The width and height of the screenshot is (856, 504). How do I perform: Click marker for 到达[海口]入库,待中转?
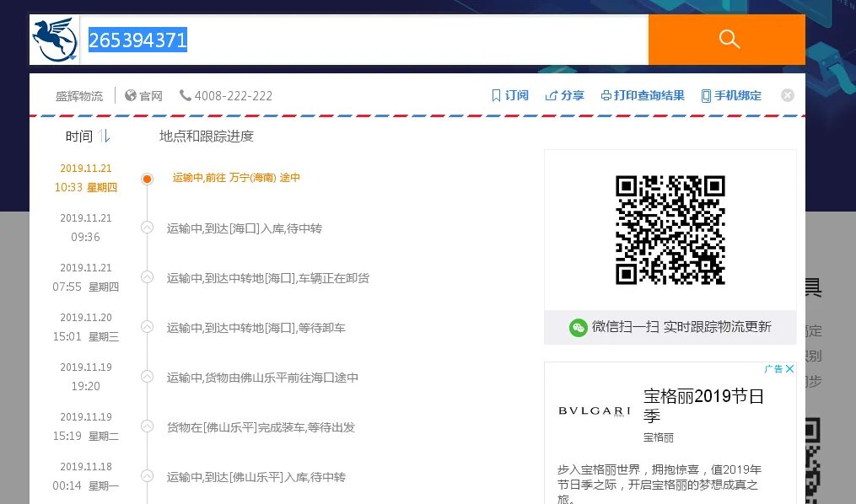coord(147,228)
